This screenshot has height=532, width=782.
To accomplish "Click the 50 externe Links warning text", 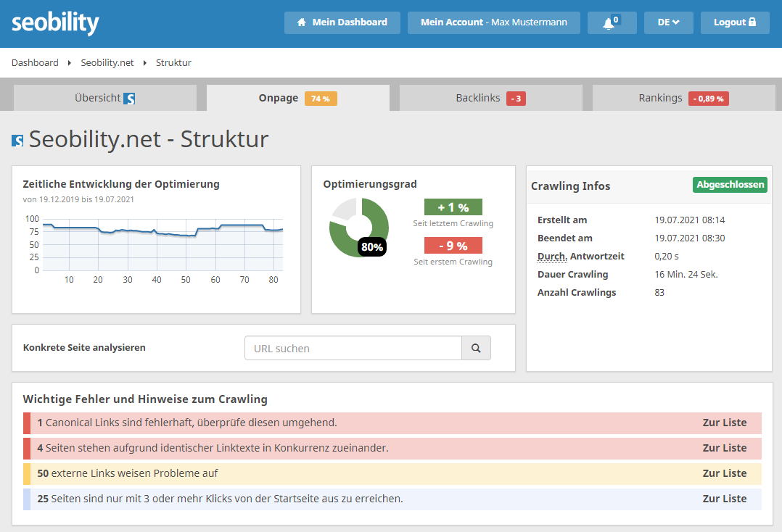I will 128,473.
